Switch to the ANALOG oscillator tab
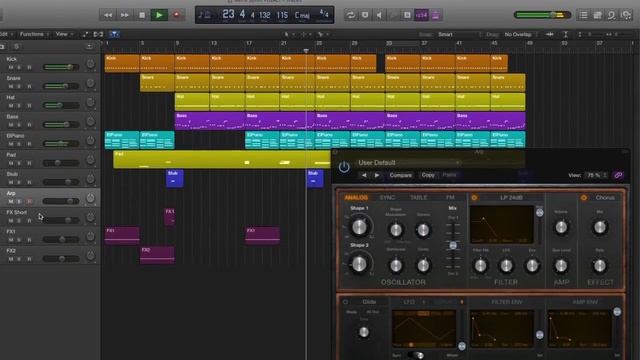 356,198
